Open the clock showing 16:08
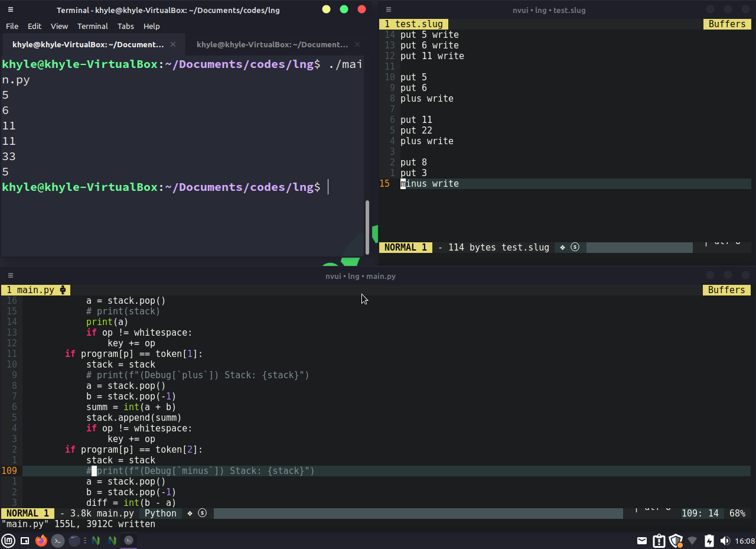 pos(745,541)
